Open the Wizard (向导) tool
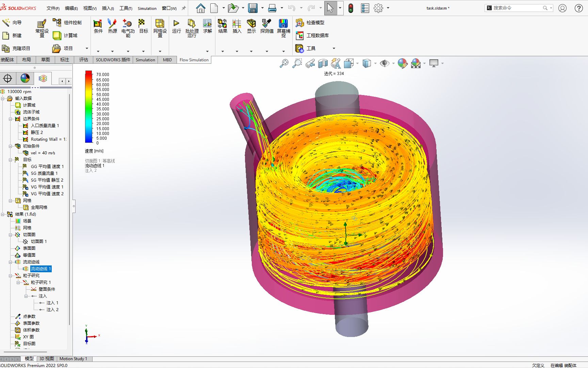Screen dimensions: 588x368 tap(12, 22)
